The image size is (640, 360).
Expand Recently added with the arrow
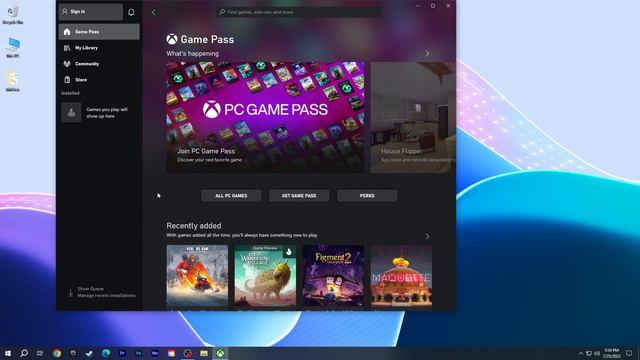(427, 236)
